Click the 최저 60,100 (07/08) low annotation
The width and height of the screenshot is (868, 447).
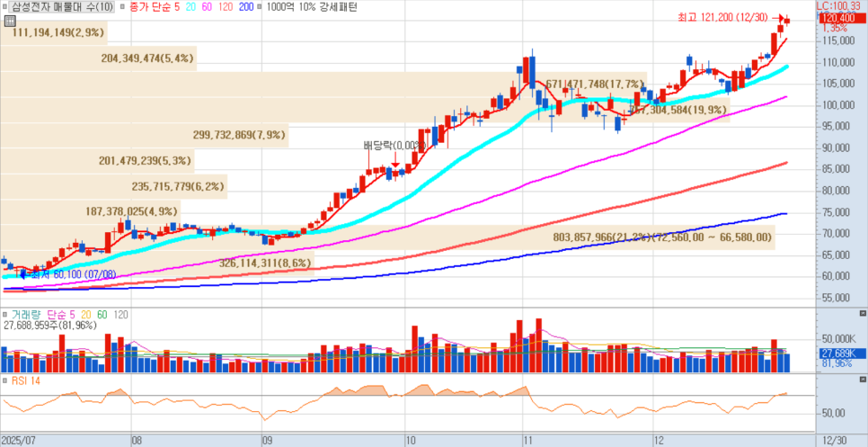point(75,274)
